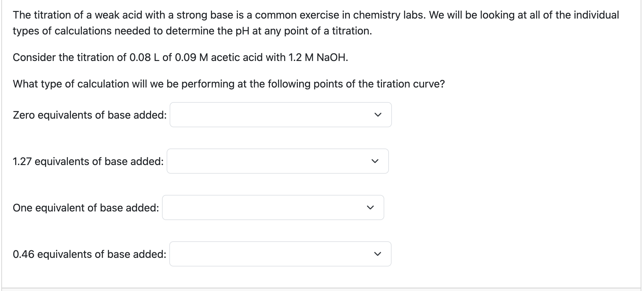Click the 'One equivalent of base added:' label
Image resolution: width=644 pixels, height=291 pixels.
[85, 208]
